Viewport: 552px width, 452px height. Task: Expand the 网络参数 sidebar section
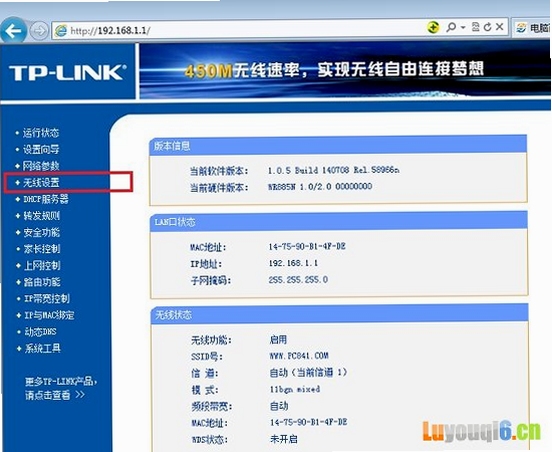(x=41, y=166)
